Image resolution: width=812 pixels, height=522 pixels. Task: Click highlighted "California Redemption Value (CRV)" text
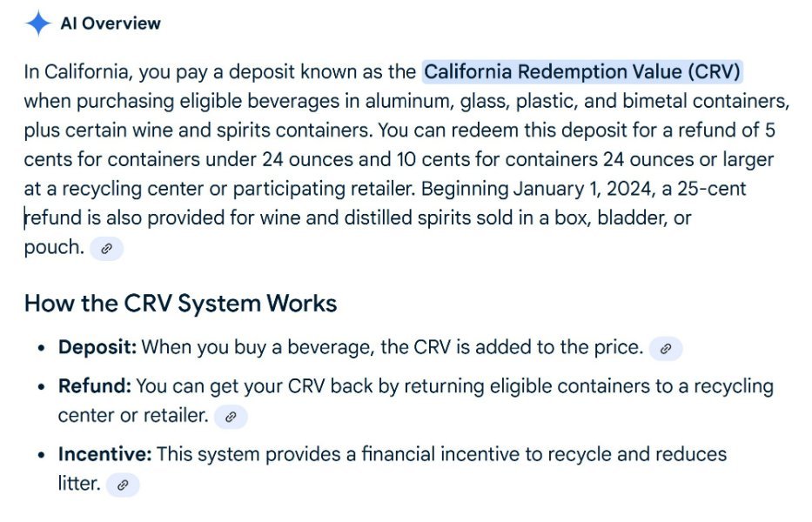(581, 71)
